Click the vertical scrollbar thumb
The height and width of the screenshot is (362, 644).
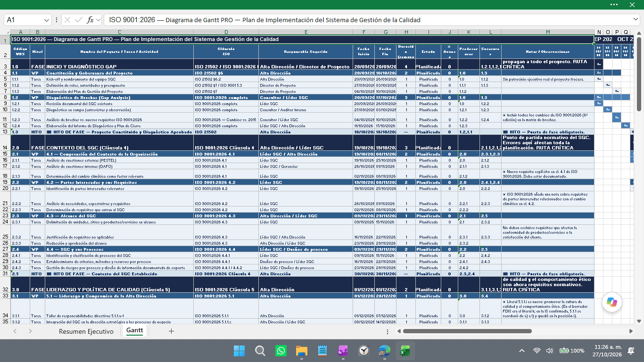coord(639,74)
